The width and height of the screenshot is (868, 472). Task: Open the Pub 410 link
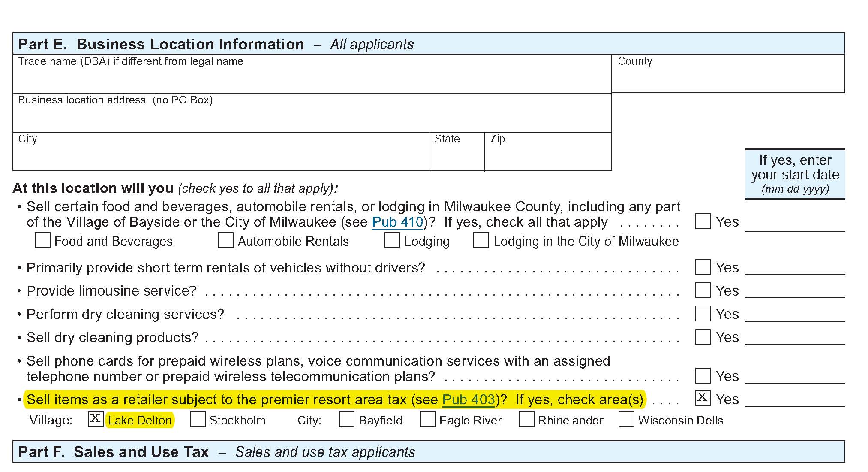(396, 222)
